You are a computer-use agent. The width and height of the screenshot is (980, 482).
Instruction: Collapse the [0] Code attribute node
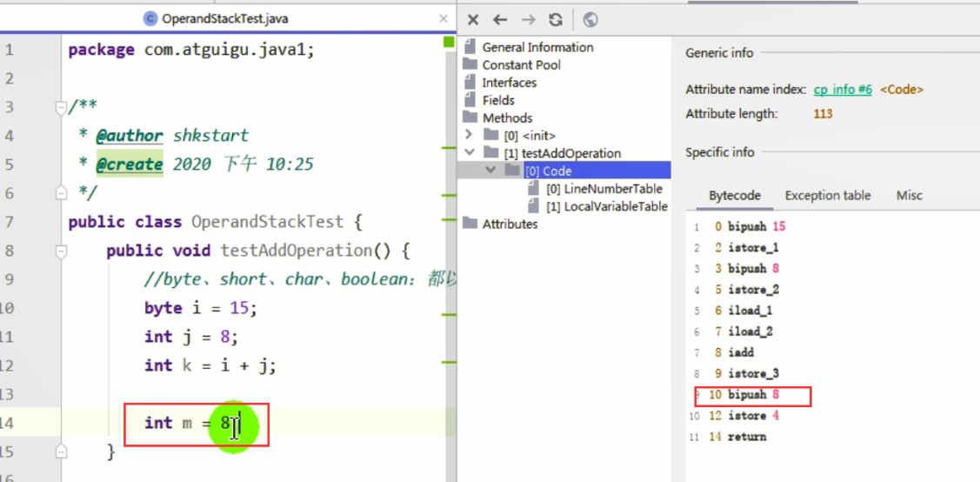tap(490, 170)
